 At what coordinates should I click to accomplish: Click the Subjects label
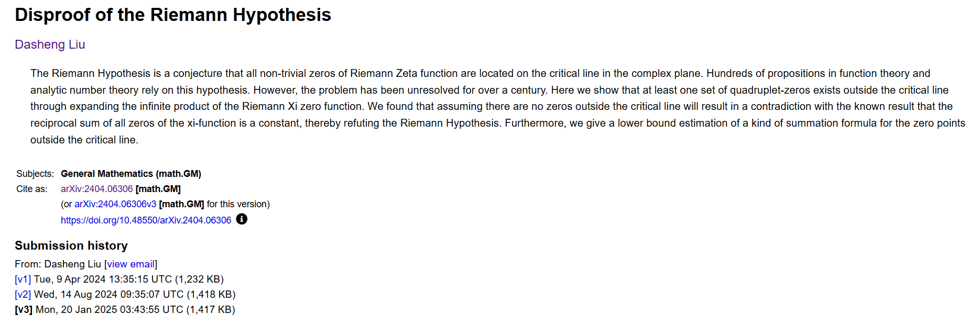35,174
